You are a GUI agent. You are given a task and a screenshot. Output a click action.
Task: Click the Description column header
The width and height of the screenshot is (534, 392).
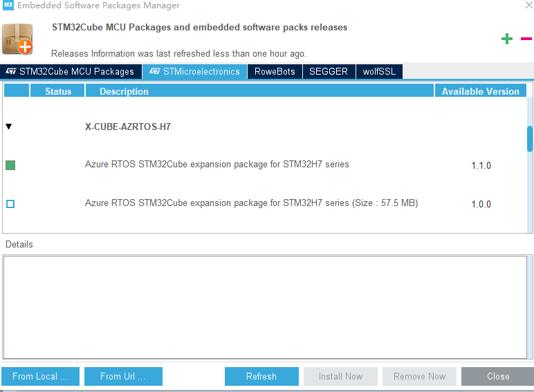(x=259, y=91)
